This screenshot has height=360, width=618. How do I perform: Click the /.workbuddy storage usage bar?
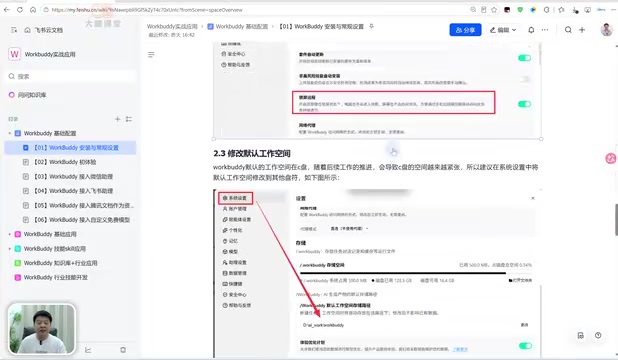(416, 273)
